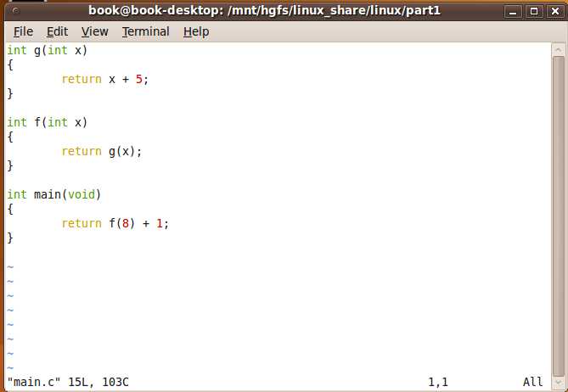The height and width of the screenshot is (392, 568).
Task: Click the 8 argument in f(8)
Action: tap(126, 223)
